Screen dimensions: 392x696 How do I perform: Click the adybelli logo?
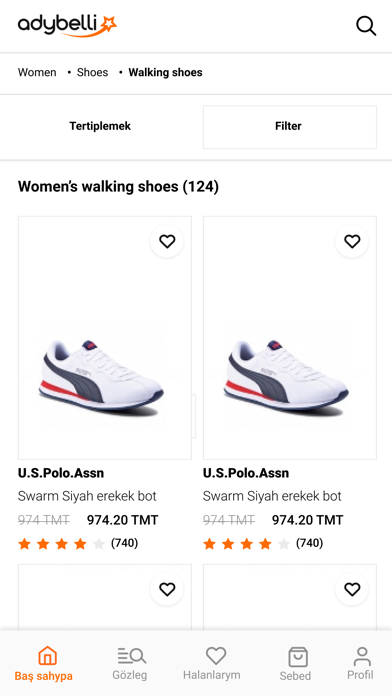coord(67,26)
